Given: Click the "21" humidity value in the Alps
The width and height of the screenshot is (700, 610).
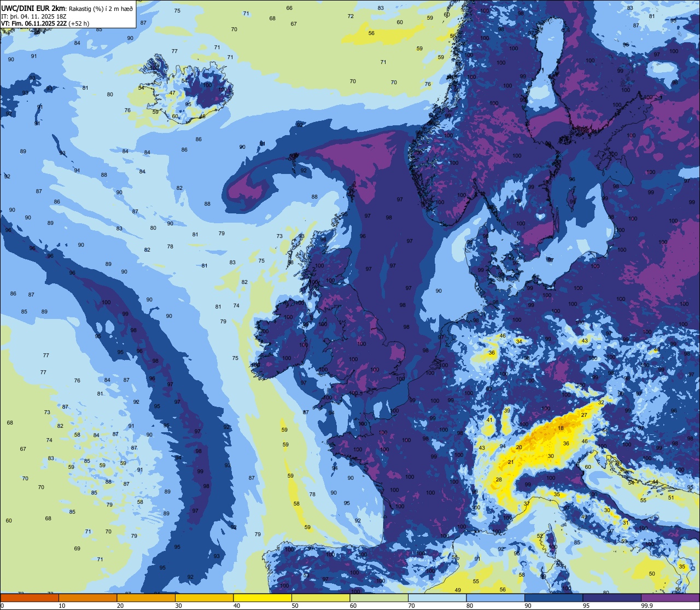Looking at the screenshot, I should 511,462.
